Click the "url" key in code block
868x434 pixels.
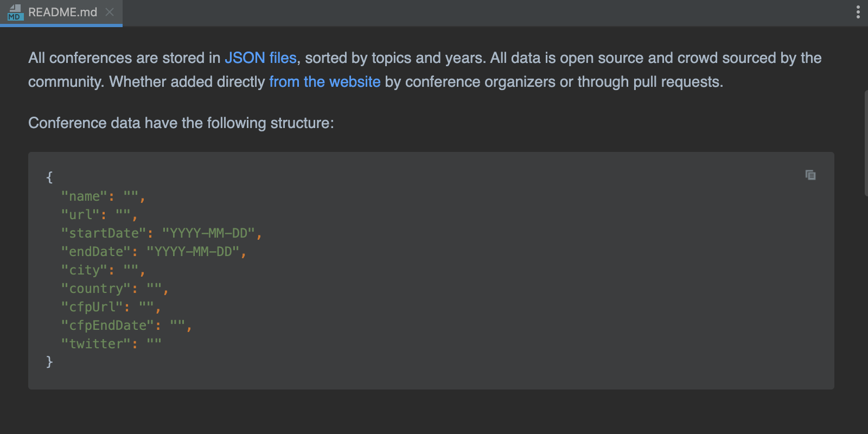tap(80, 215)
